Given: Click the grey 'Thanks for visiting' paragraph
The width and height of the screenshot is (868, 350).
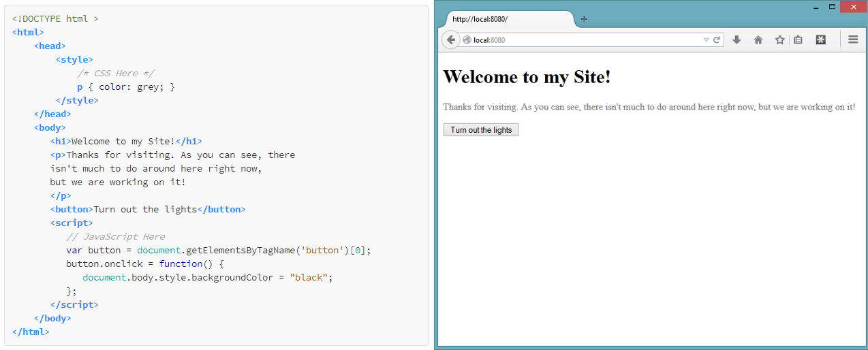Looking at the screenshot, I should pyautogui.click(x=649, y=107).
